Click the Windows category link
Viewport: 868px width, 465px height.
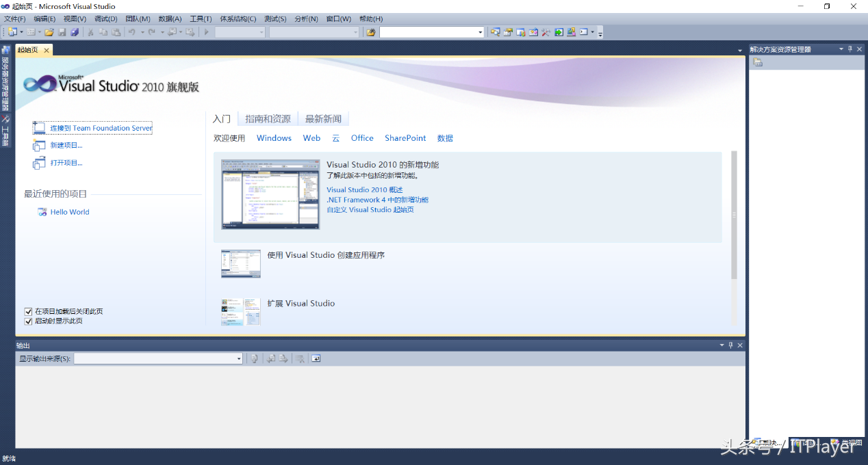coord(274,138)
